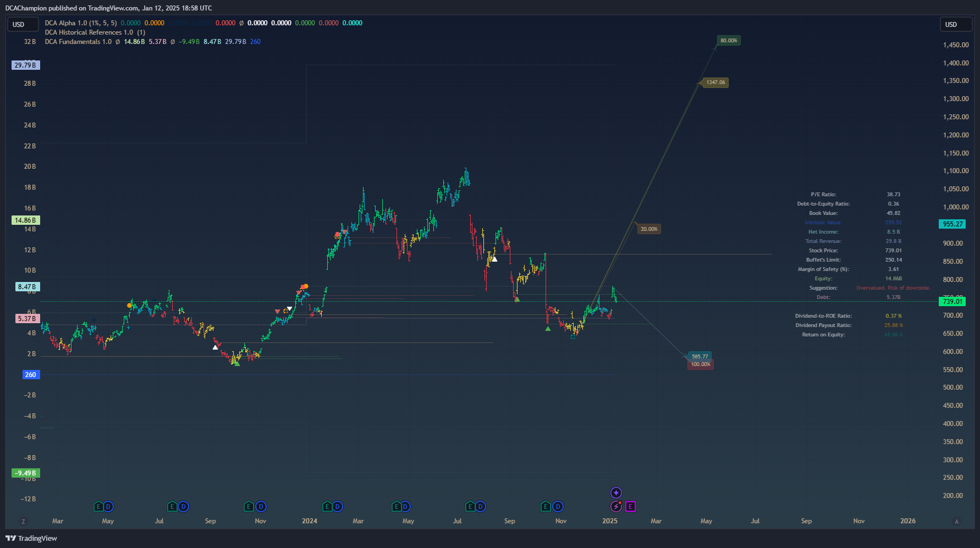
Task: Click the earnings E marker after the 2024 label
Action: (x=327, y=507)
